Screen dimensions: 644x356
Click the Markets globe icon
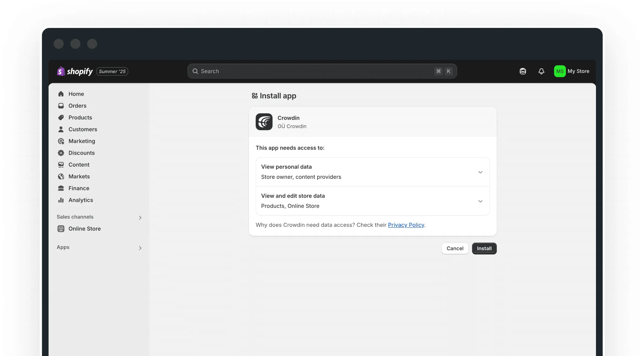click(61, 176)
